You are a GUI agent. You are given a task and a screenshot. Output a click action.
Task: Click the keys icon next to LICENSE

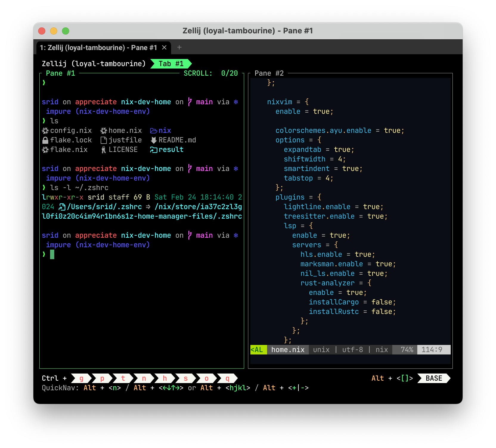coord(103,150)
